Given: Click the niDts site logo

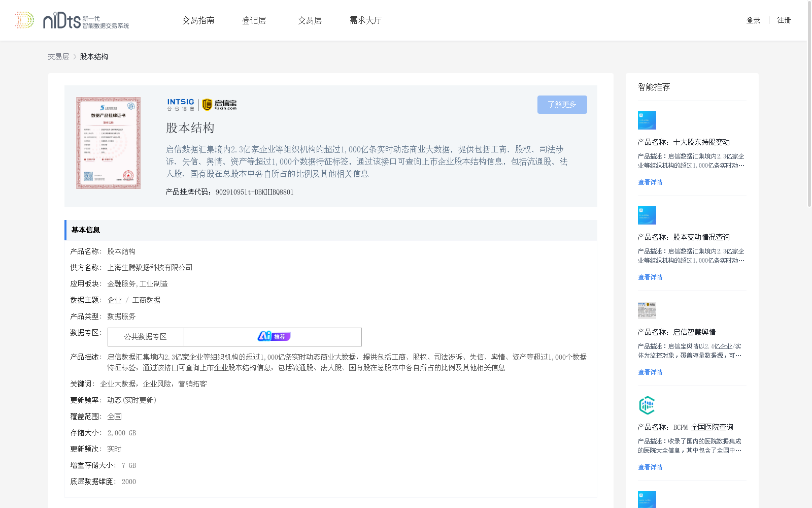Looking at the screenshot, I should (72, 20).
